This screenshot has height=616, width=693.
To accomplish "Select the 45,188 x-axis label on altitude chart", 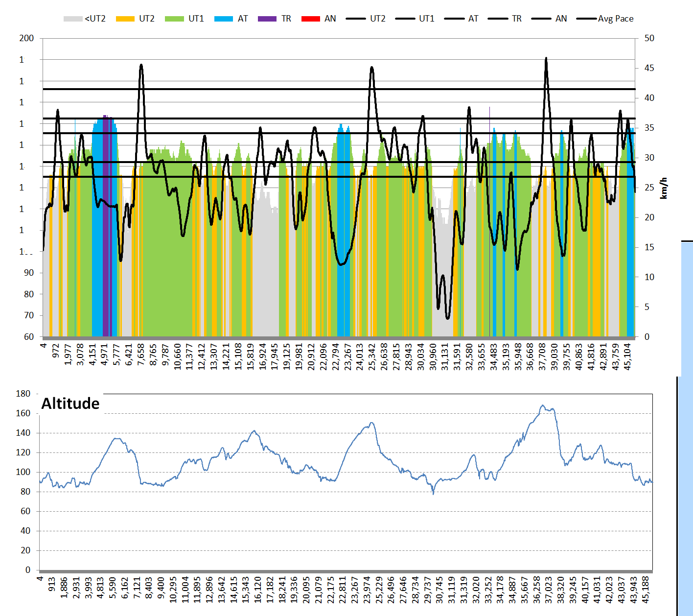I will click(x=646, y=590).
